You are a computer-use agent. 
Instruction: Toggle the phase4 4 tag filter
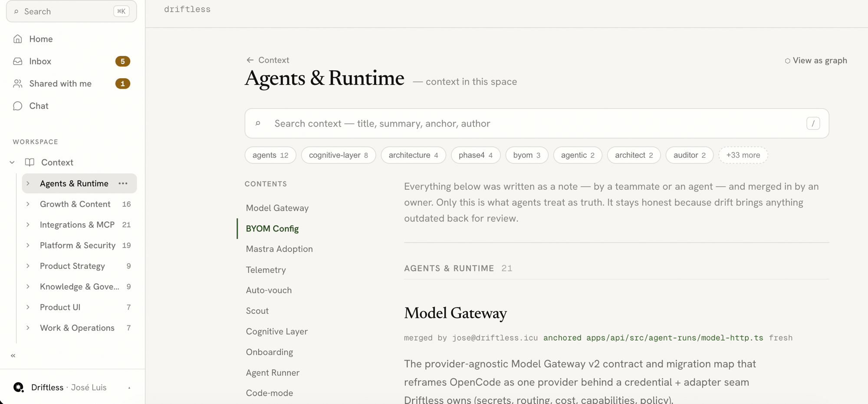476,155
